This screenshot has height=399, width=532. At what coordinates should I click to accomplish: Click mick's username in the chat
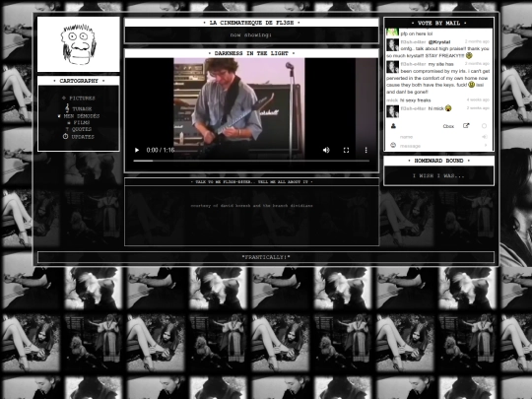click(x=392, y=100)
